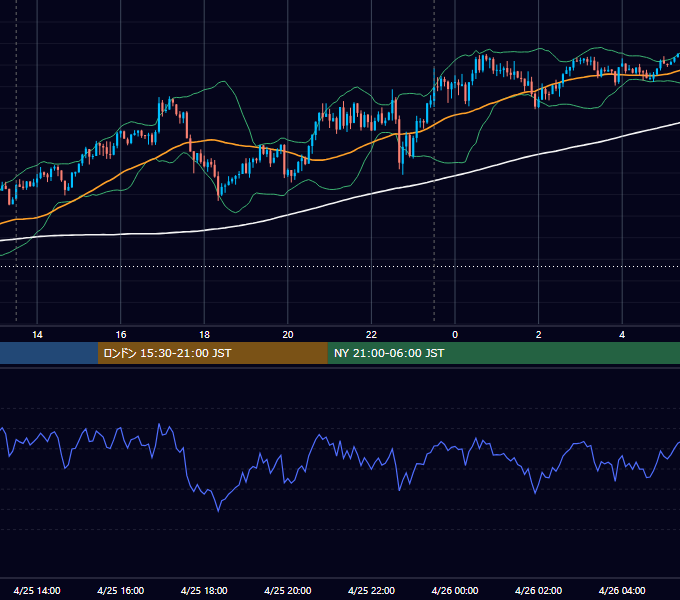This screenshot has height=600, width=680.
Task: Click the NY session bar 21:00-06:00 JST
Action: (x=503, y=353)
